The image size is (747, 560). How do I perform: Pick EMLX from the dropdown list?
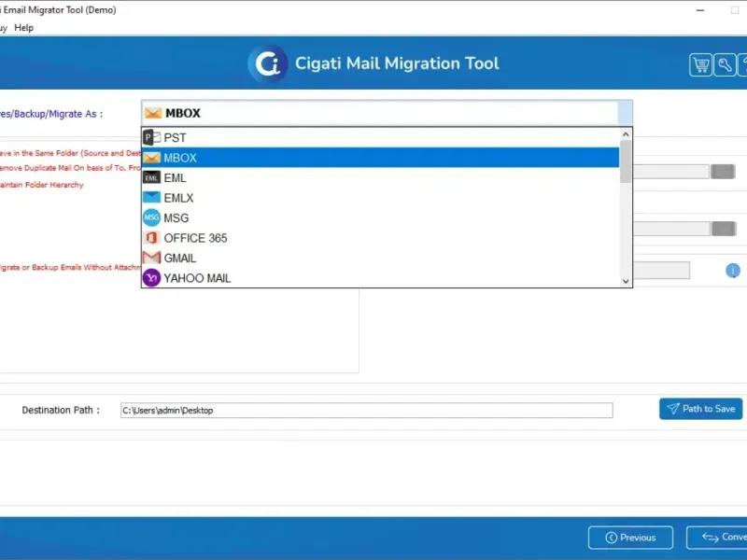click(x=380, y=198)
